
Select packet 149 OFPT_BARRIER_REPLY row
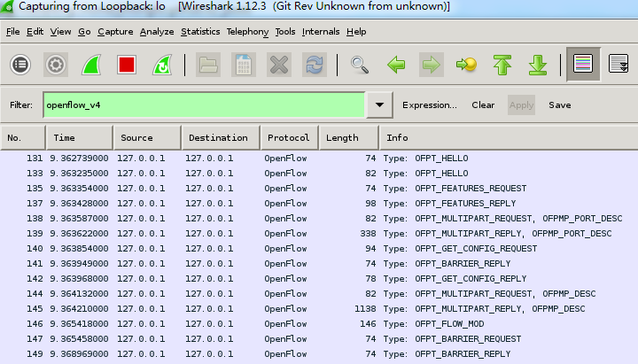click(x=319, y=354)
